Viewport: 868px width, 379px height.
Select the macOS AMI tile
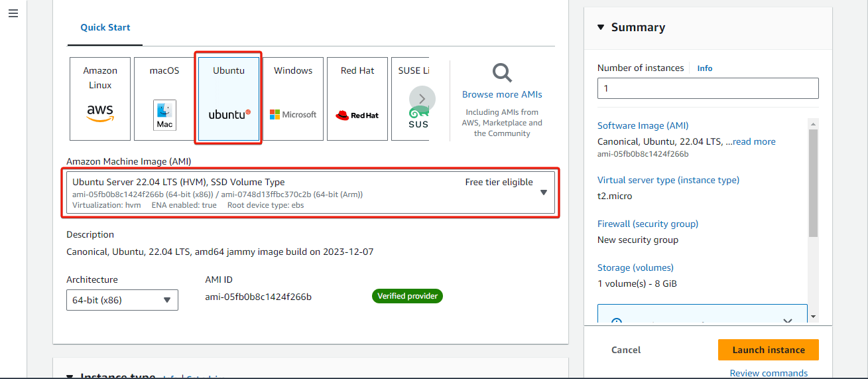tap(164, 99)
